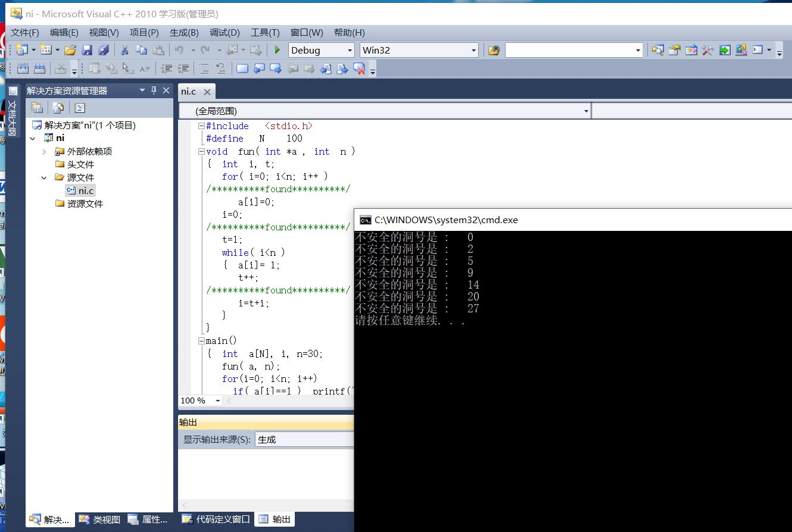Click the Save All icon
This screenshot has height=532, width=792.
104,50
